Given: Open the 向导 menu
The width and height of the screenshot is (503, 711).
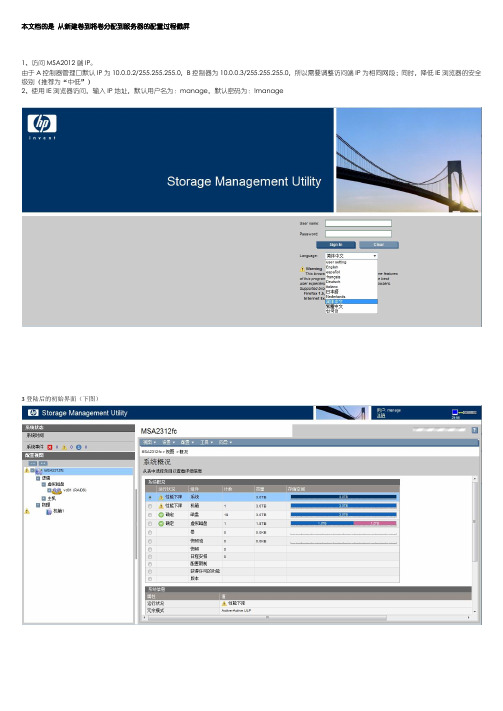Looking at the screenshot, I should (225, 442).
